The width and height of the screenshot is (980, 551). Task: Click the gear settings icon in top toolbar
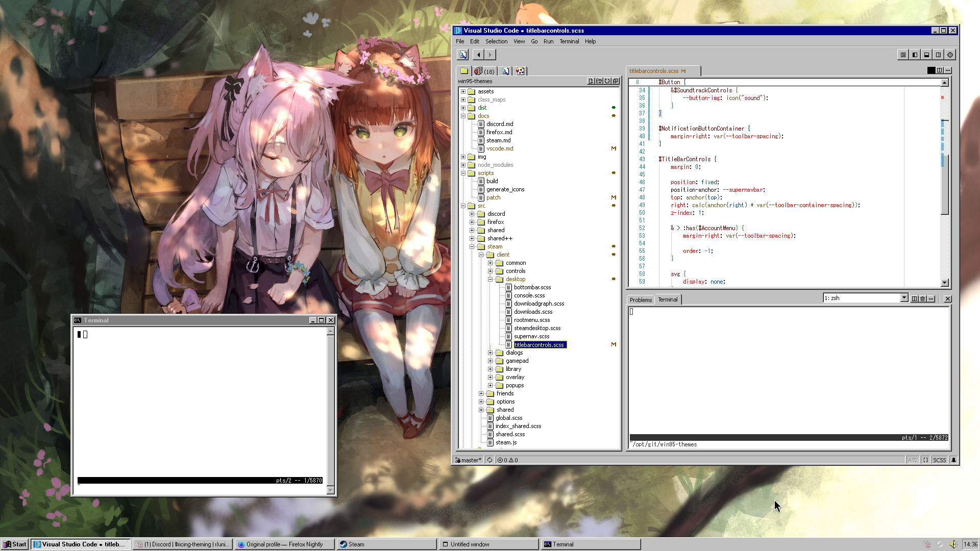[950, 55]
